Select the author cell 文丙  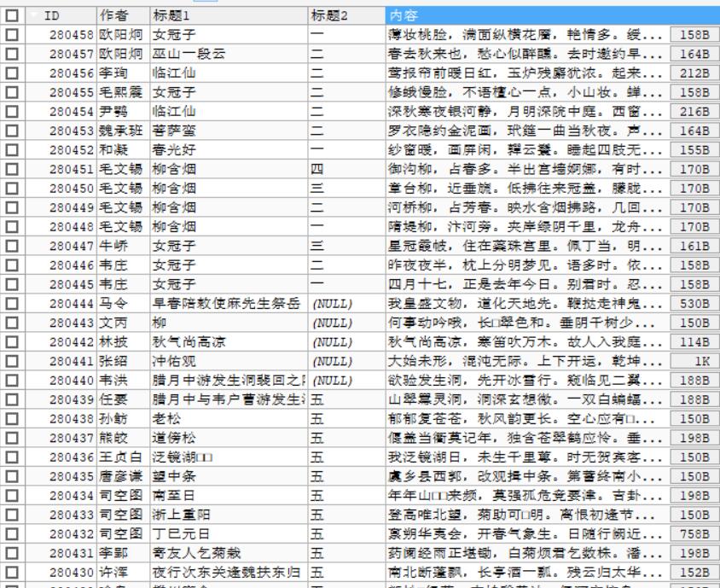point(123,323)
